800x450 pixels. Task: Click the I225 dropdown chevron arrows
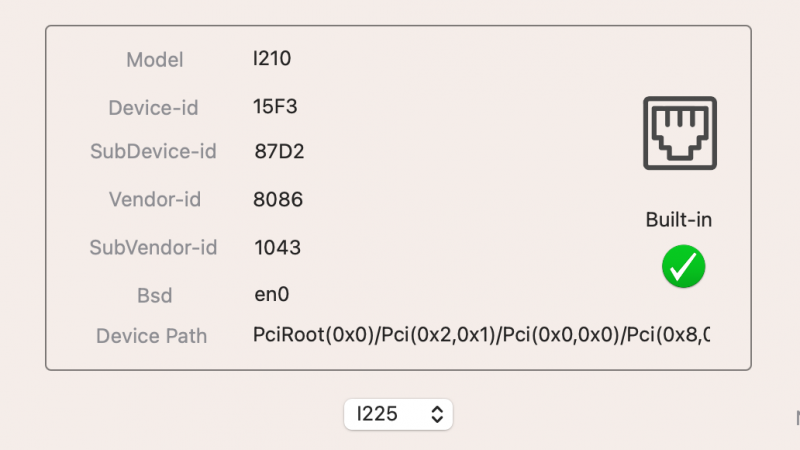(x=436, y=414)
